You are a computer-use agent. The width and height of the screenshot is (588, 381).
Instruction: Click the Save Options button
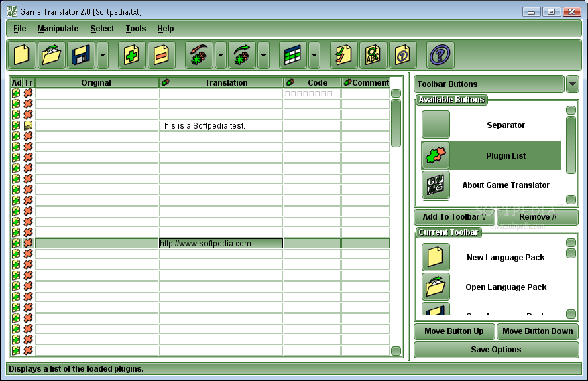pyautogui.click(x=496, y=350)
